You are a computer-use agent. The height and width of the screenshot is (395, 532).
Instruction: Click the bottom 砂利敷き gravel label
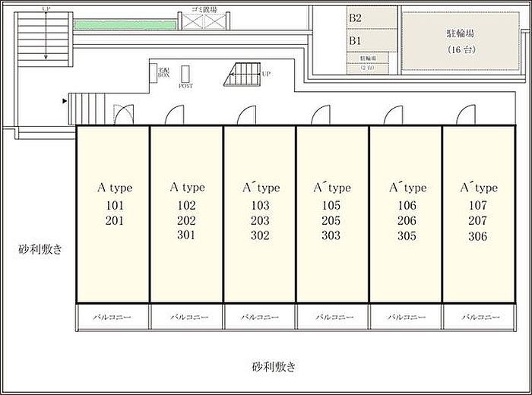pos(274,367)
